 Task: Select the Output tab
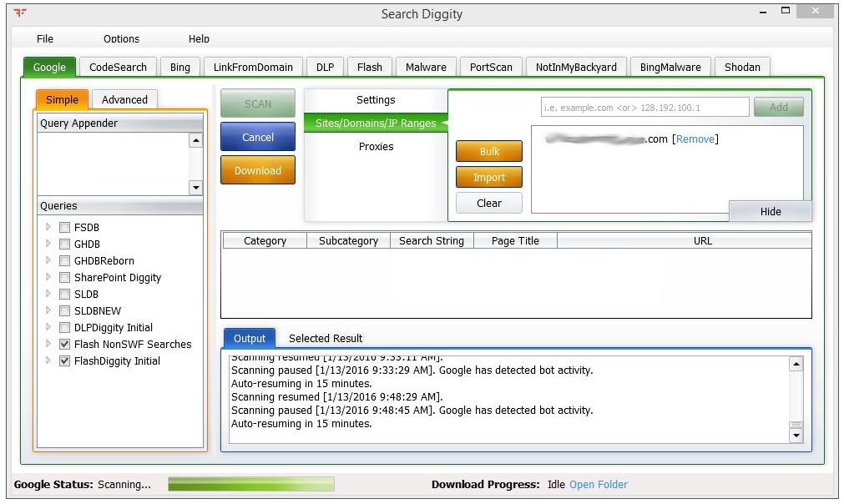pyautogui.click(x=250, y=338)
